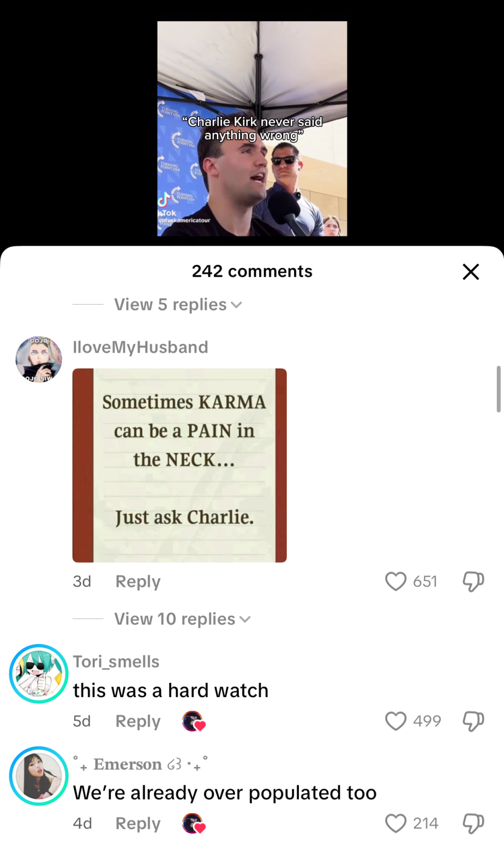Open Emerson's profile avatar
Viewport: 504px width, 846px height.
click(x=39, y=776)
